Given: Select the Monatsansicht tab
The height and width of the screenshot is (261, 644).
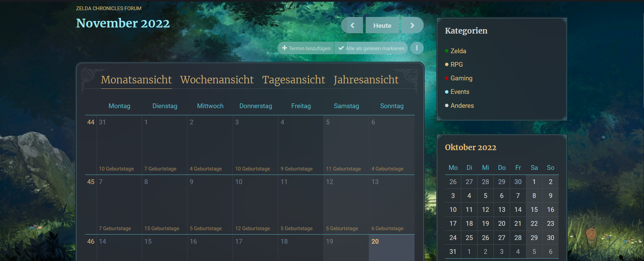Looking at the screenshot, I should click(136, 80).
